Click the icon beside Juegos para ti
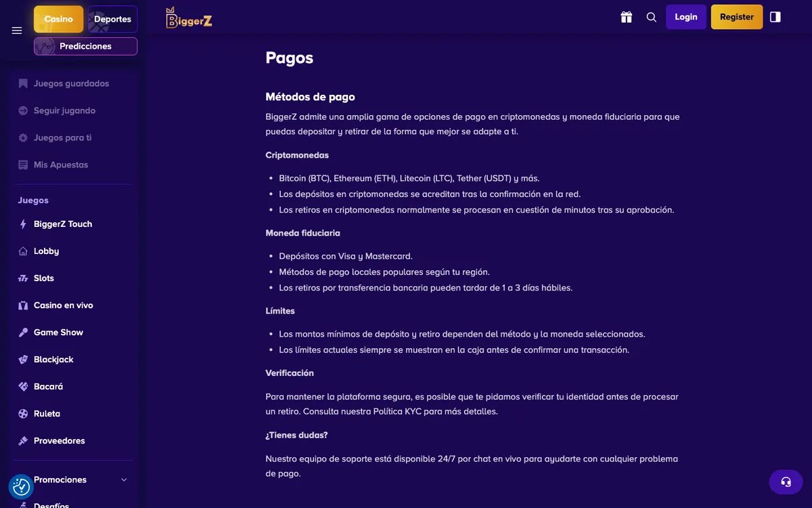This screenshot has width=812, height=508. pos(23,137)
